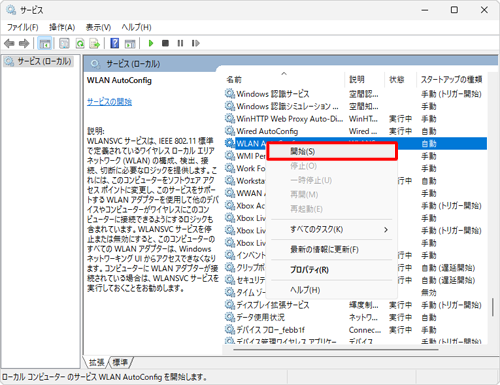Select サービス (ローカル) in the left tree
This screenshot has height=385, width=500.
pyautogui.click(x=39, y=62)
